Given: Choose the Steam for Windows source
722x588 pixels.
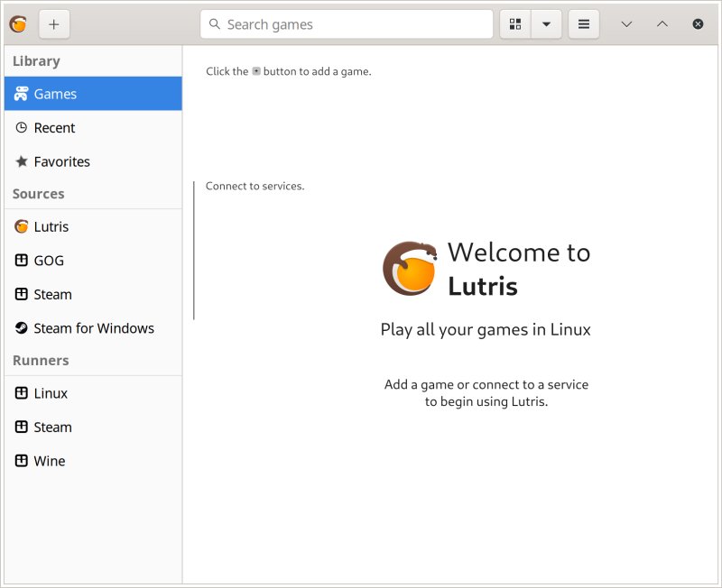Looking at the screenshot, I should [x=93, y=328].
